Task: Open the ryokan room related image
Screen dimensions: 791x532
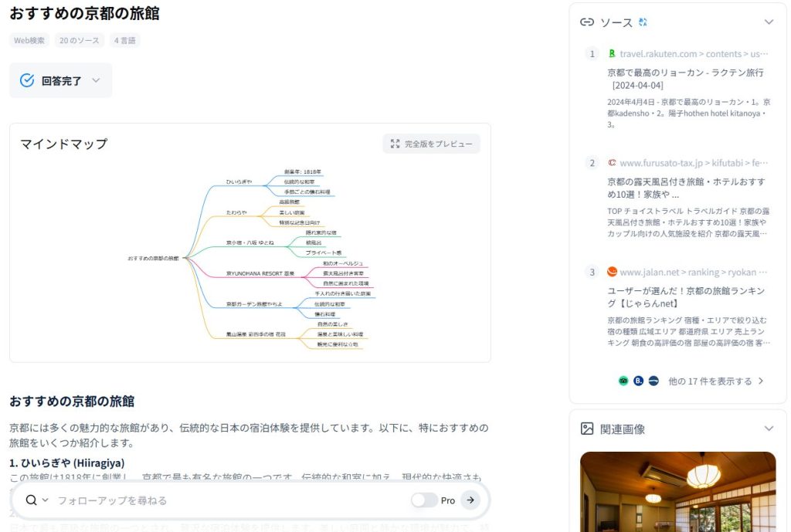Action: 677,491
